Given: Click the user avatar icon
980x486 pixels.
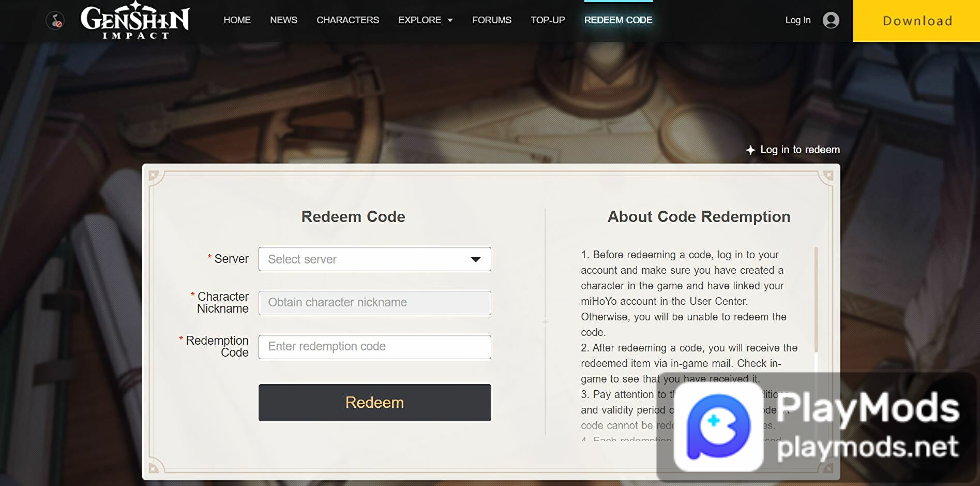Looking at the screenshot, I should (x=831, y=20).
